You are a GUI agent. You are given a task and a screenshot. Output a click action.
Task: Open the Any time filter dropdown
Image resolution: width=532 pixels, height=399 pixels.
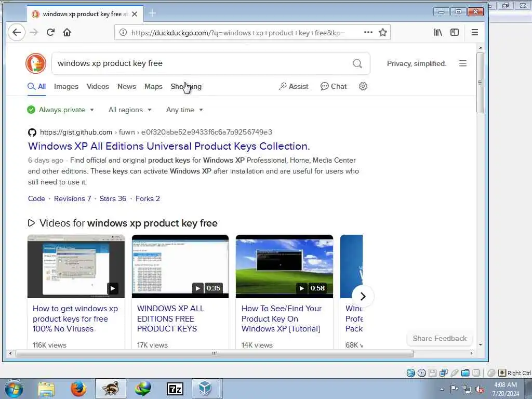184,110
